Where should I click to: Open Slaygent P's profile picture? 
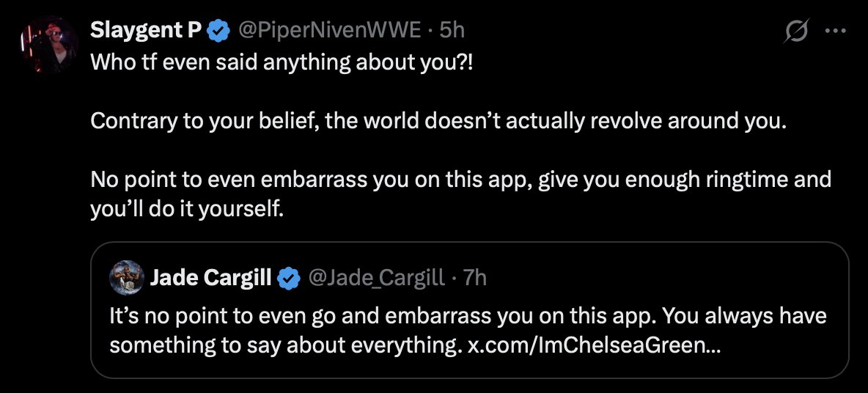pos(49,43)
